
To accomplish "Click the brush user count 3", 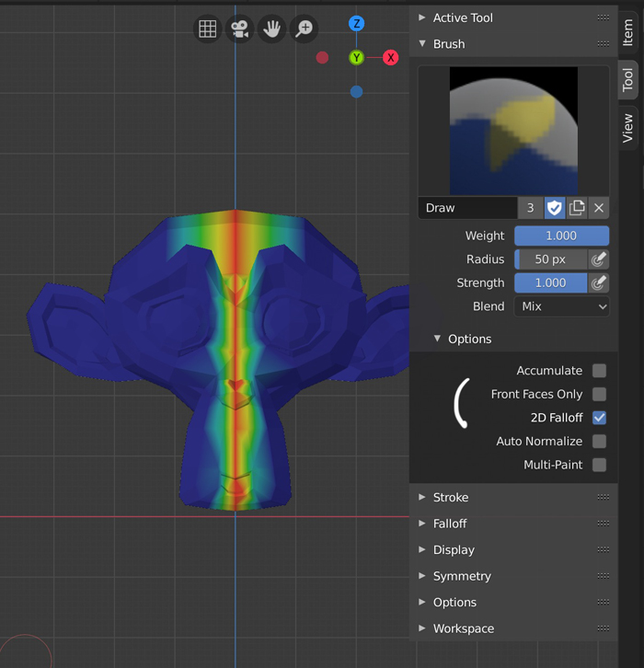I will [530, 208].
